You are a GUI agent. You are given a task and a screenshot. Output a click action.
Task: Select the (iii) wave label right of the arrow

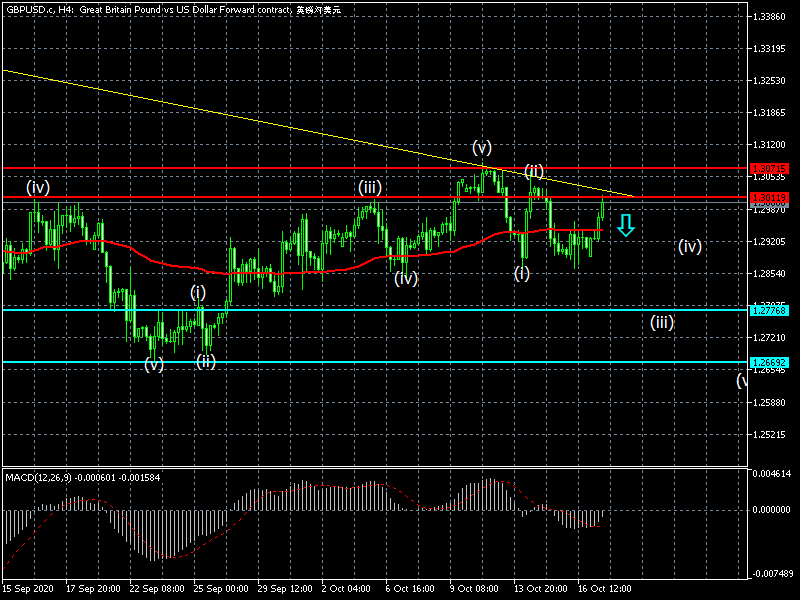tap(661, 322)
